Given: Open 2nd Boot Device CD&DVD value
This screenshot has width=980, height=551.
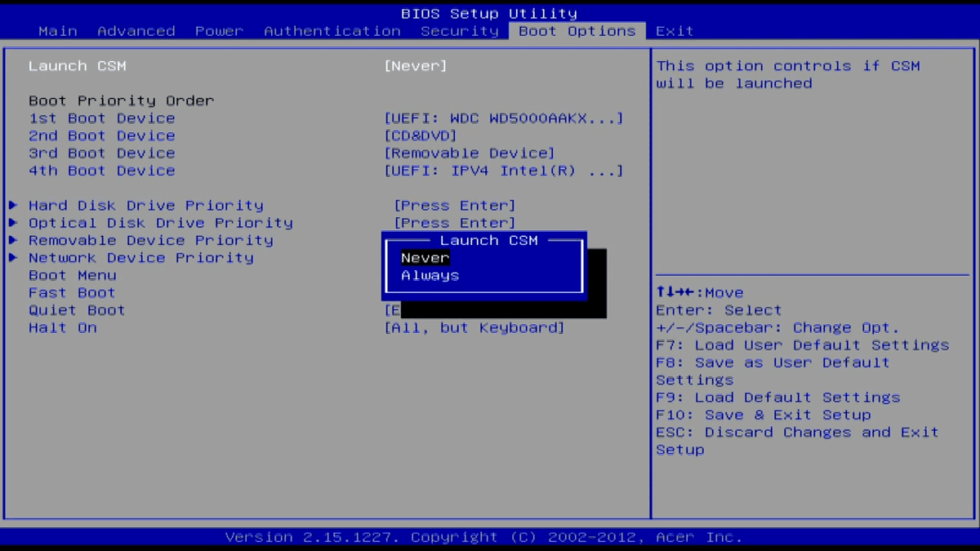Looking at the screenshot, I should coord(421,136).
